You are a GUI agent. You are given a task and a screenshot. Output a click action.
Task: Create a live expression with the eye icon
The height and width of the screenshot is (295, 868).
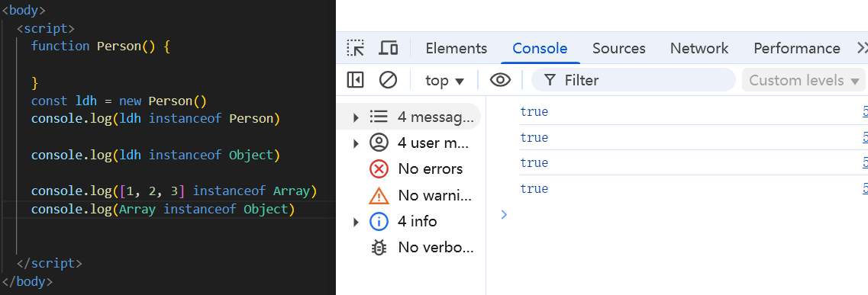click(501, 80)
